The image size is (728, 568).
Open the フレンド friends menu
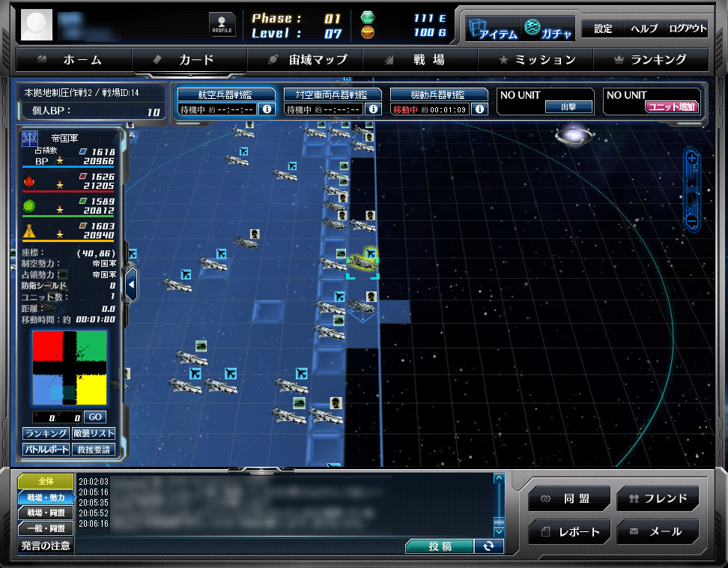pos(658,499)
